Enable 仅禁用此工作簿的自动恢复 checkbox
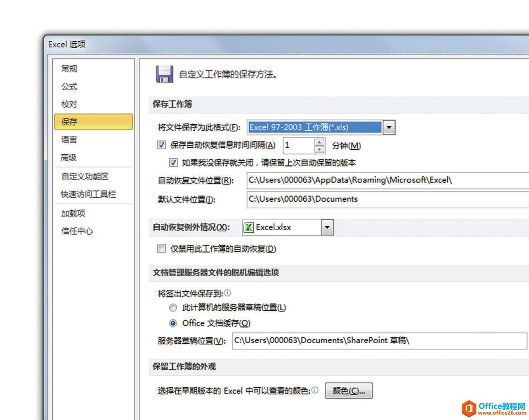This screenshot has width=529, height=420. (162, 249)
